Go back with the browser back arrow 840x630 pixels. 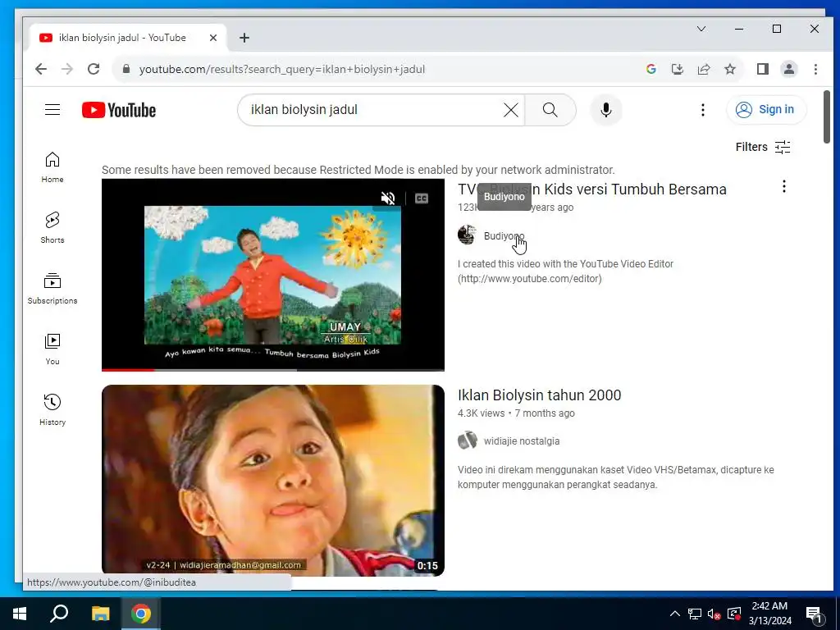(x=41, y=69)
